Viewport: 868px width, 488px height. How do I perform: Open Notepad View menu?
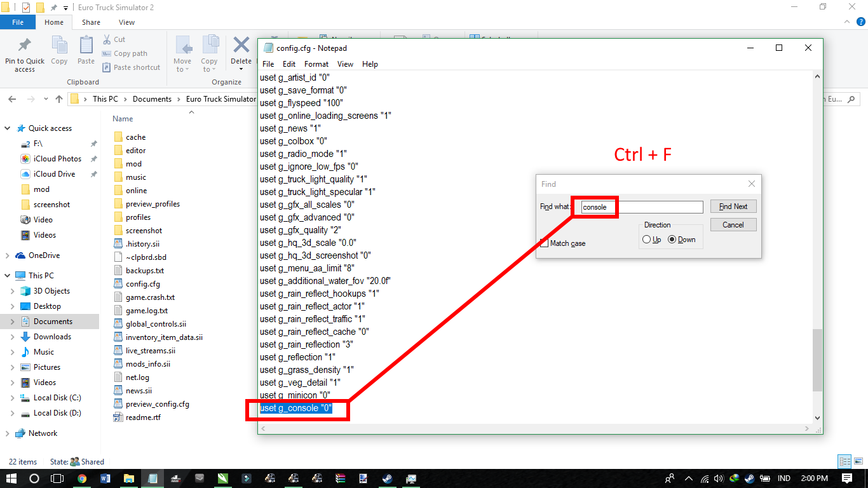coord(345,64)
